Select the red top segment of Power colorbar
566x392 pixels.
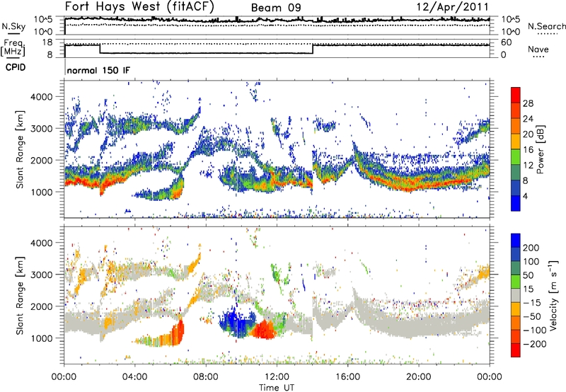[516, 95]
